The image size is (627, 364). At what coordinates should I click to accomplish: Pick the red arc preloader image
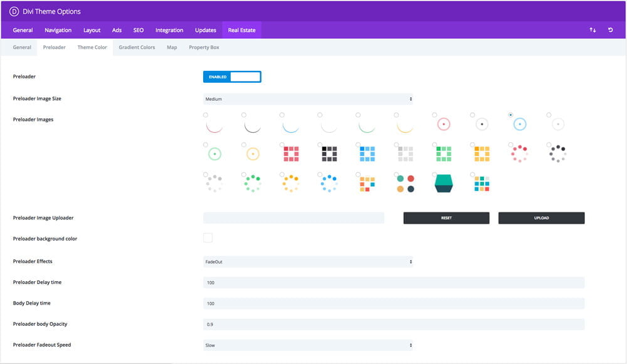[x=214, y=127]
